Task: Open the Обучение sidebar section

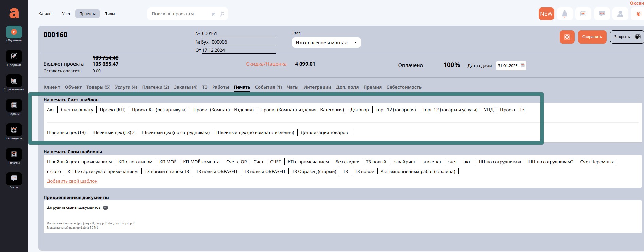Action: coord(14,32)
